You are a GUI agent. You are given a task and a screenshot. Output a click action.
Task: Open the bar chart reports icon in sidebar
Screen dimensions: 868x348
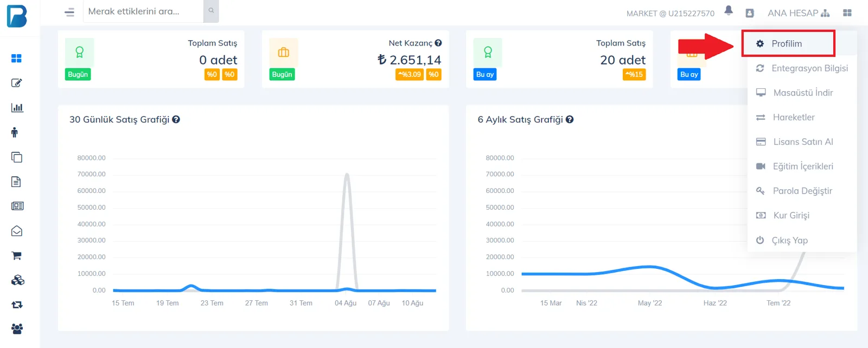17,107
